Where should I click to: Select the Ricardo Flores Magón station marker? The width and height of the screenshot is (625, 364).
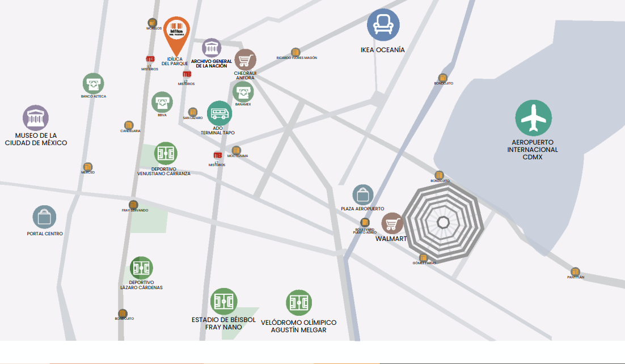tap(295, 52)
